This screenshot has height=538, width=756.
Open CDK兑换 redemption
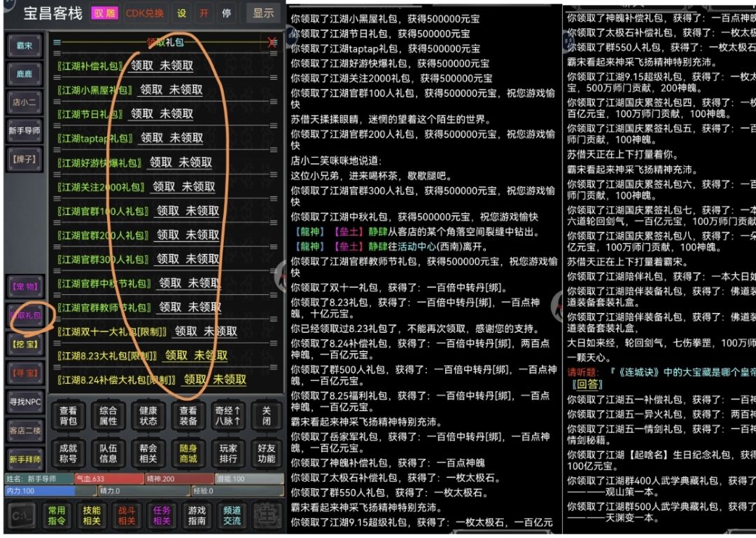145,13
